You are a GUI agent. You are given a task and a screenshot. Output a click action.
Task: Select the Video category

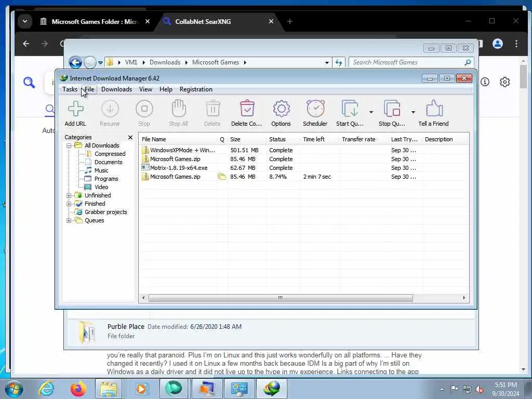(x=101, y=187)
